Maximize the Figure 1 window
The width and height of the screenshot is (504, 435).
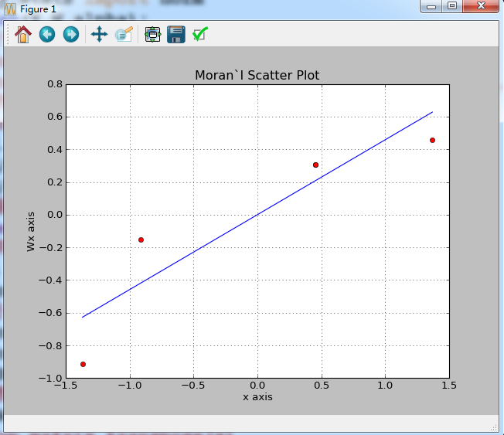(x=452, y=7)
